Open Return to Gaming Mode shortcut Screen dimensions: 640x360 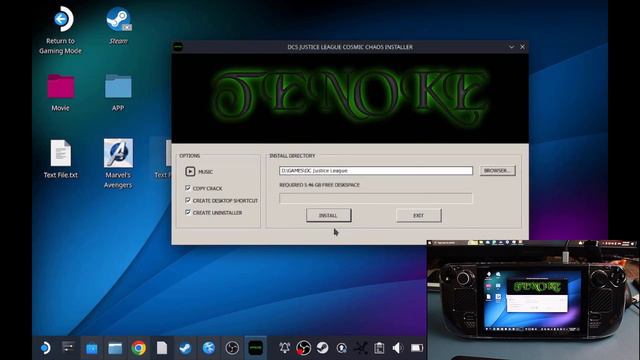click(x=60, y=30)
